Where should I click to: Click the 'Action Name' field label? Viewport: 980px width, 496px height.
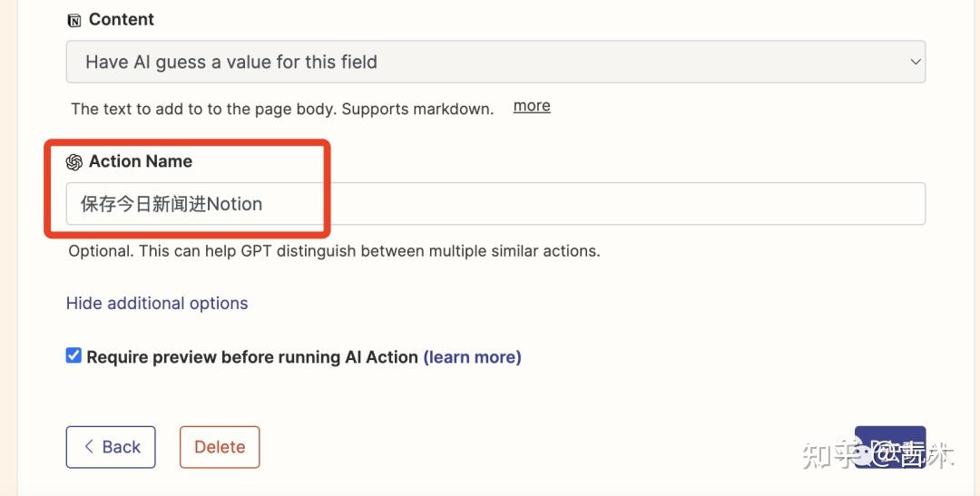(x=141, y=162)
